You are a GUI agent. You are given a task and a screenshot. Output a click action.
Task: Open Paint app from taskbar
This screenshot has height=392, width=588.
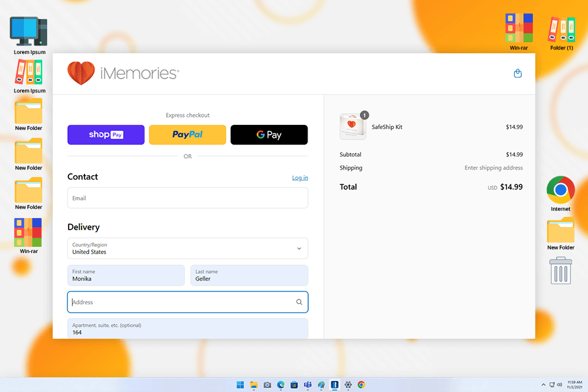pyautogui.click(x=322, y=385)
